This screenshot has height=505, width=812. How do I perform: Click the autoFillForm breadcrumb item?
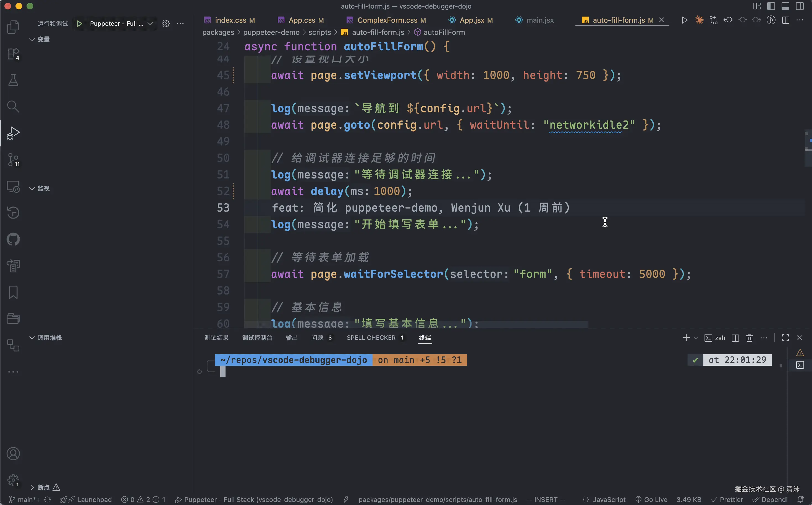pyautogui.click(x=444, y=32)
